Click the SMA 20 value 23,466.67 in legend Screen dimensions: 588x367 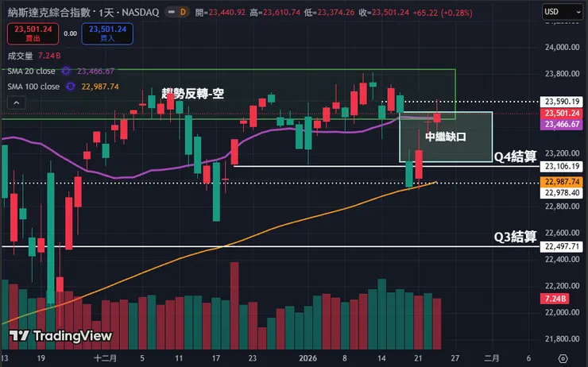click(x=95, y=71)
